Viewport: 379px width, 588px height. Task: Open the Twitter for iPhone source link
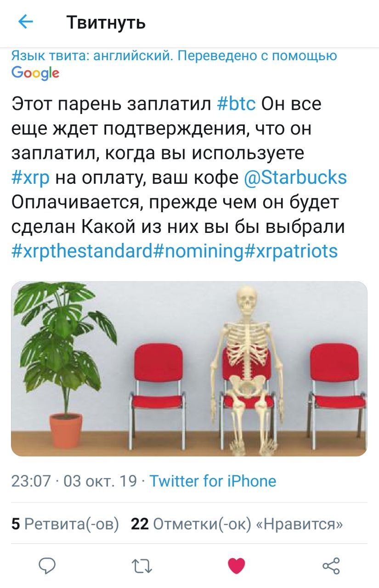[213, 481]
